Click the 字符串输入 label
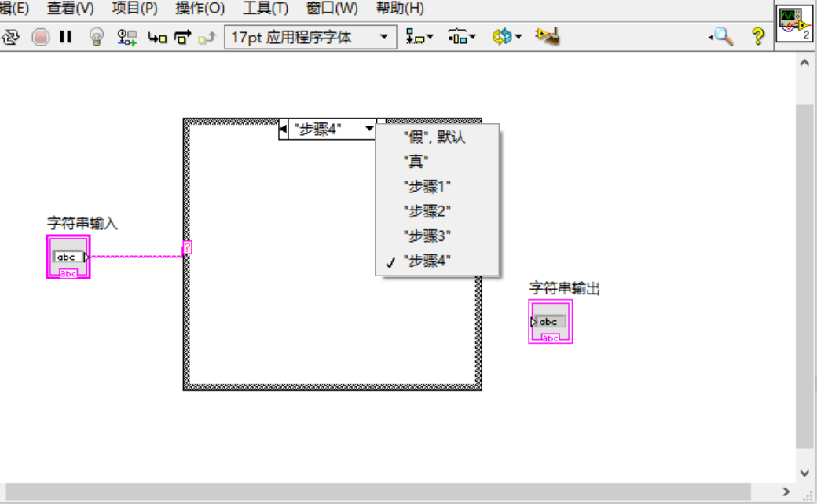The width and height of the screenshot is (817, 504). [x=82, y=224]
